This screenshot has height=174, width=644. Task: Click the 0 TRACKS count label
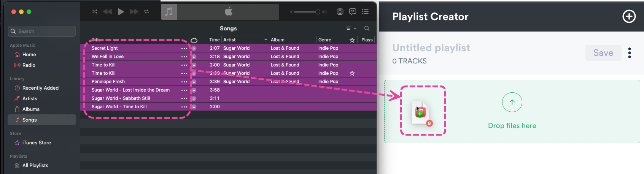tap(409, 61)
